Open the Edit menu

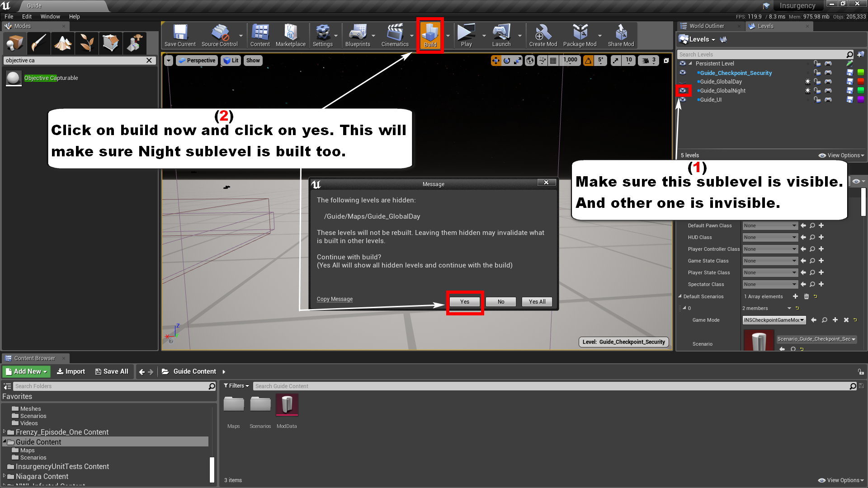tap(27, 16)
